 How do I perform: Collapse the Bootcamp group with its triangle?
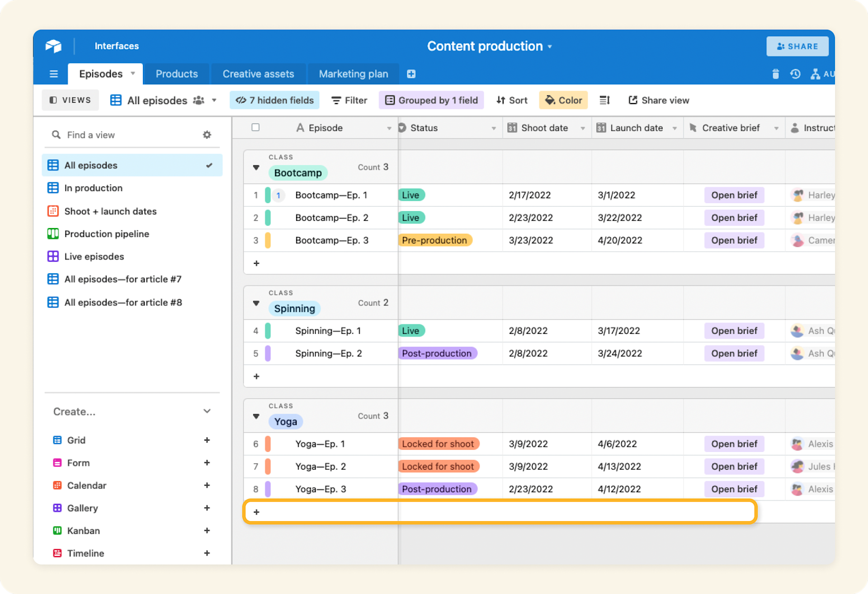(x=256, y=167)
